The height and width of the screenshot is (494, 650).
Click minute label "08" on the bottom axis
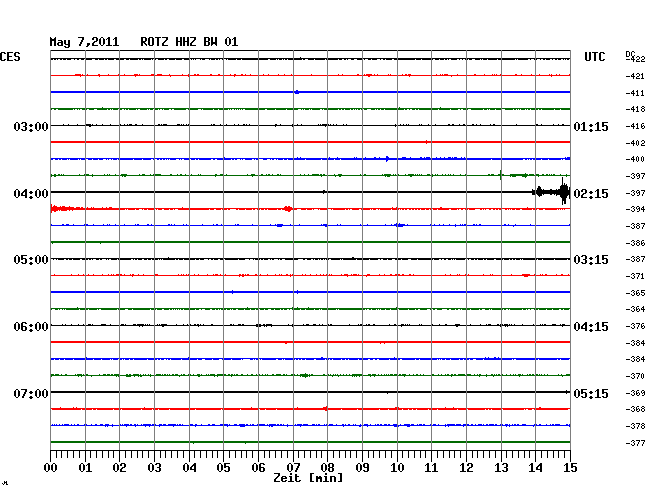(x=327, y=467)
